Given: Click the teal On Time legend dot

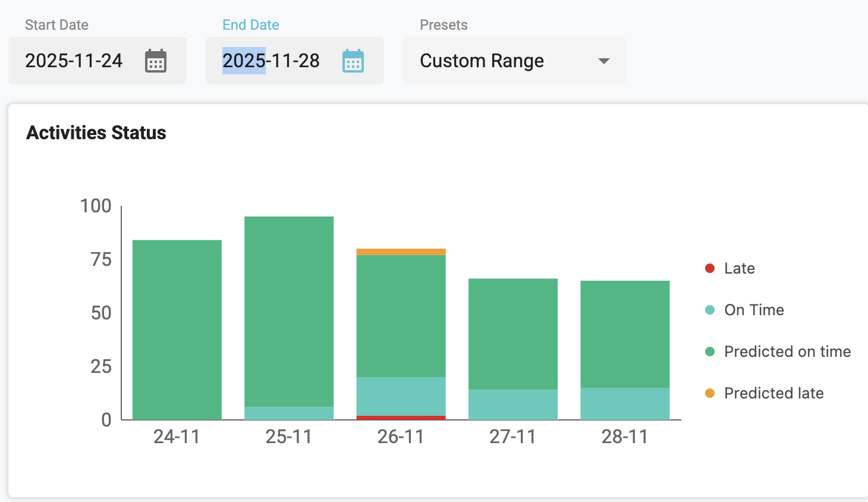Looking at the screenshot, I should click(709, 310).
